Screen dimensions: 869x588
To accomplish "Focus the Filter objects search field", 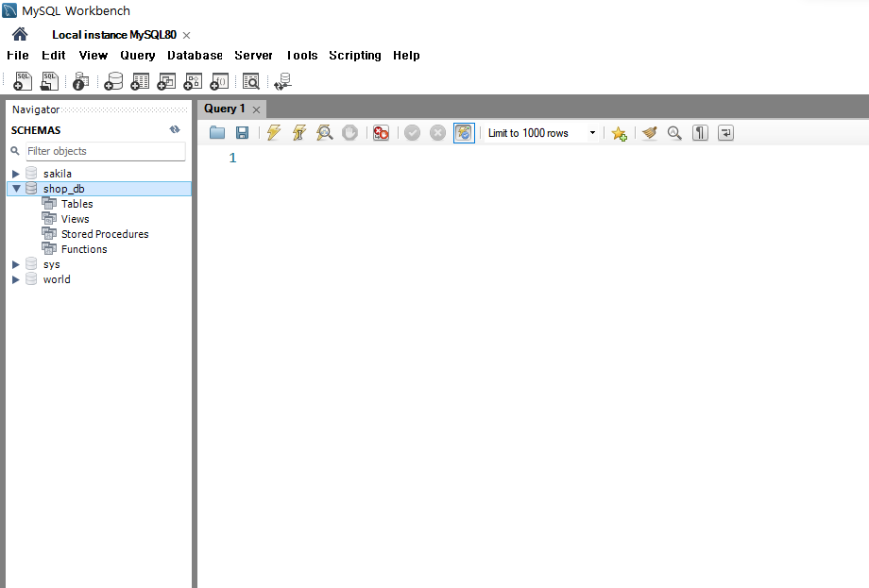I will 105,151.
